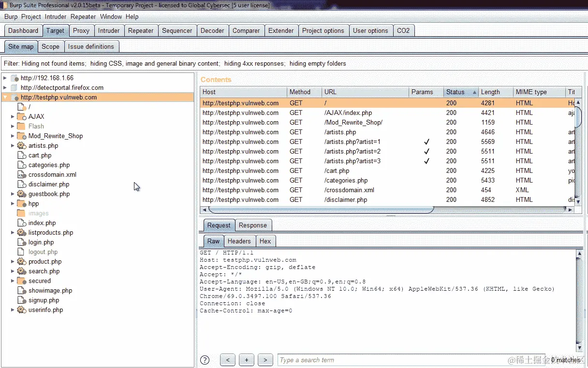
Task: Click the disclaimer.php file icon
Action: (21, 184)
